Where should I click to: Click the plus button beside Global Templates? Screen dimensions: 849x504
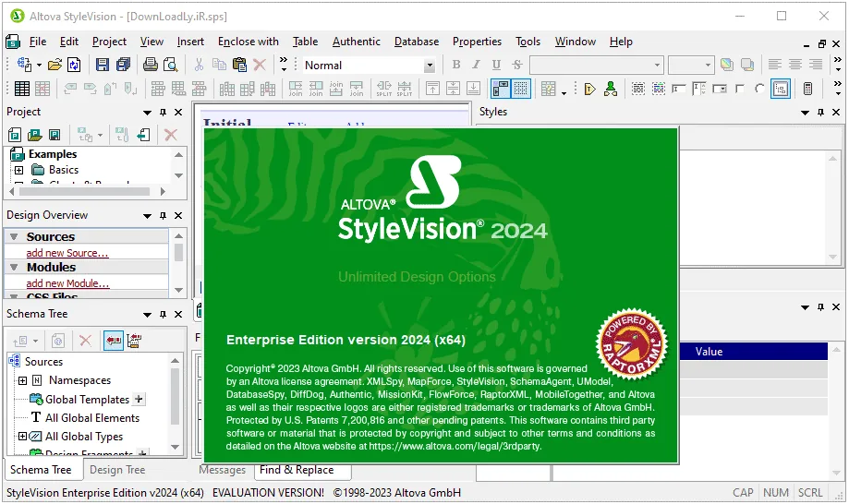pyautogui.click(x=139, y=399)
